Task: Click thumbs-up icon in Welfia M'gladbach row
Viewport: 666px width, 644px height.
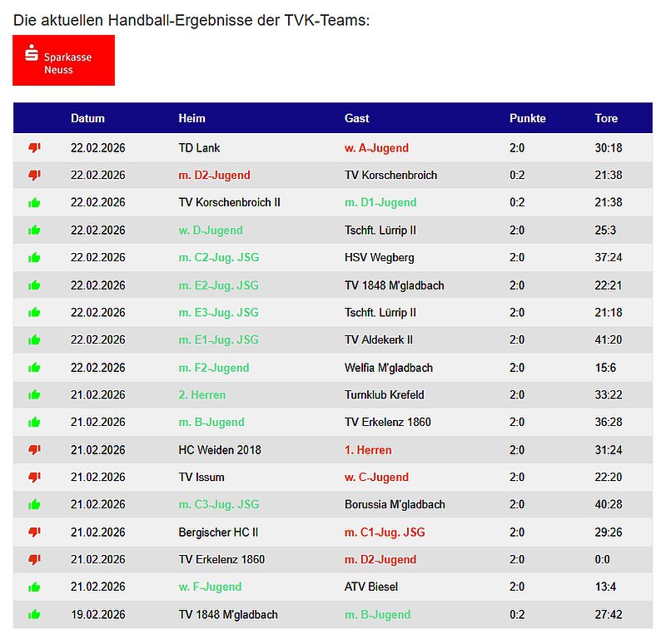Action: [x=34, y=368]
